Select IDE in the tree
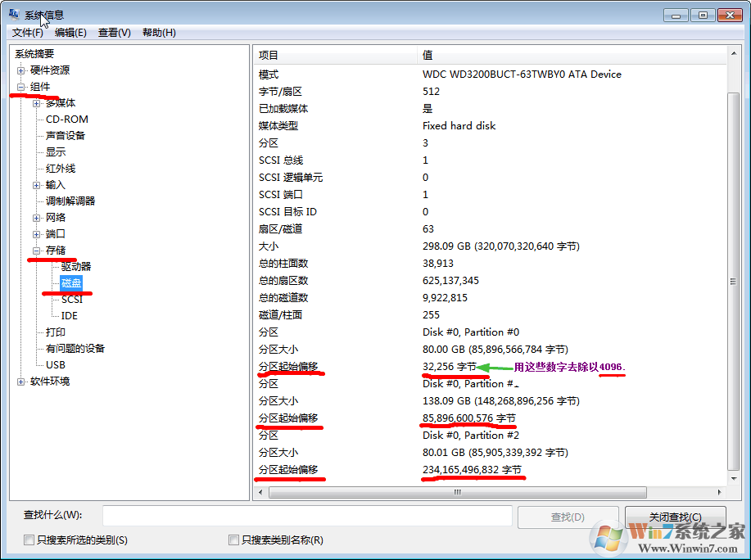 point(69,316)
